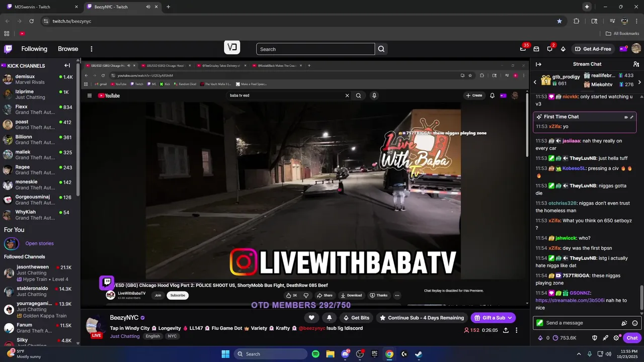Open the All Bookmarks folder

coord(622,34)
